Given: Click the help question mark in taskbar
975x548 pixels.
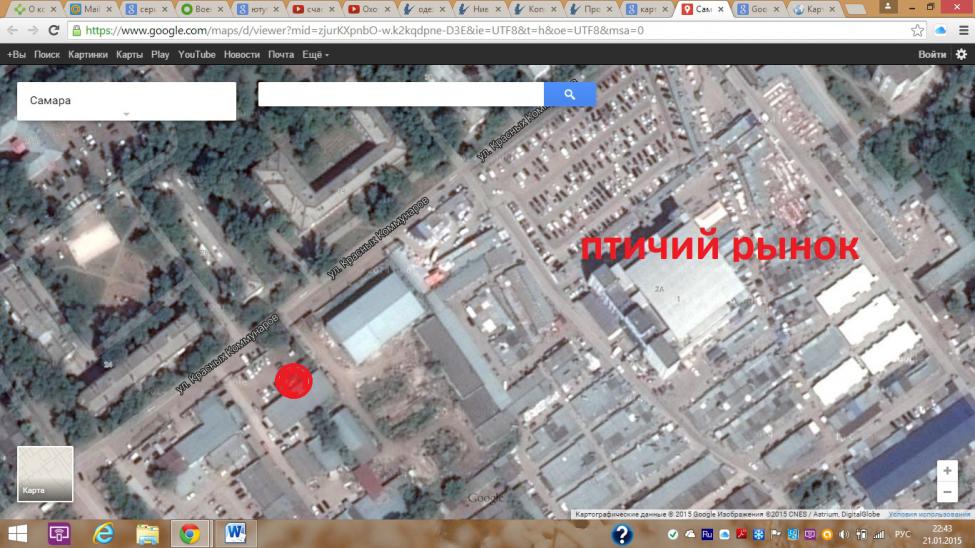Looking at the screenshot, I should (x=621, y=534).
